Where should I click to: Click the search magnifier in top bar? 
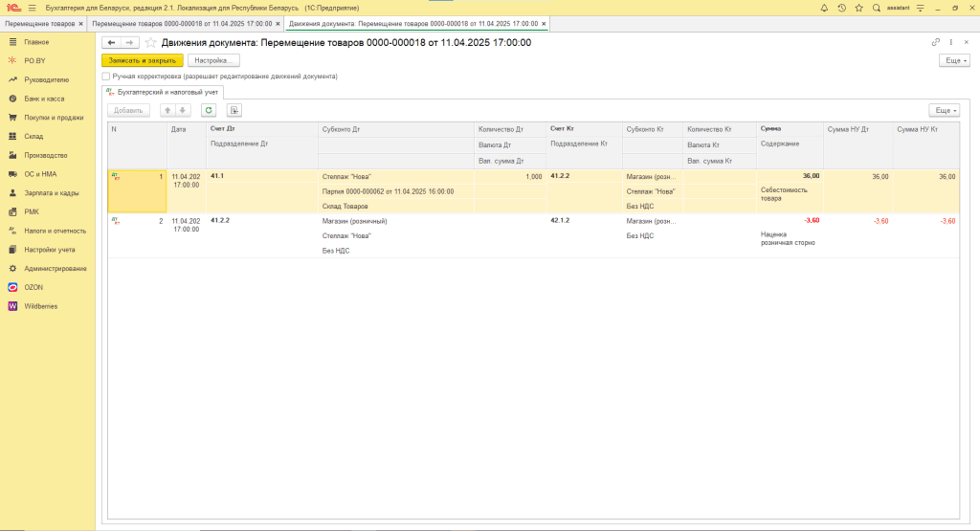(x=877, y=8)
